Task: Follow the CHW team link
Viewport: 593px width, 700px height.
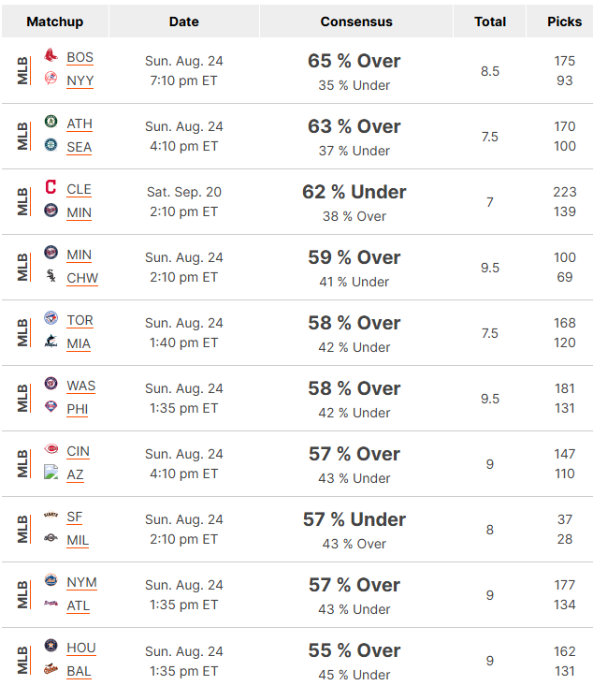Action: (82, 279)
